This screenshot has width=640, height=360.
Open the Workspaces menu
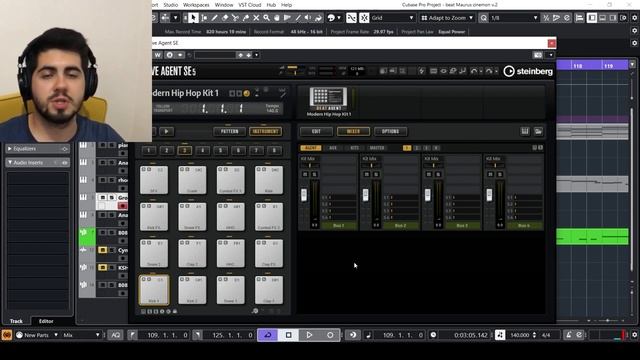196,5
